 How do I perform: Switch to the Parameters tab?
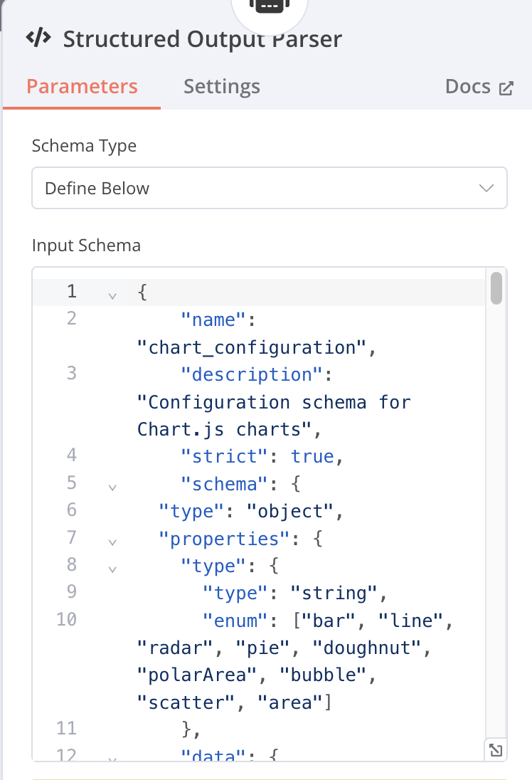(x=82, y=87)
